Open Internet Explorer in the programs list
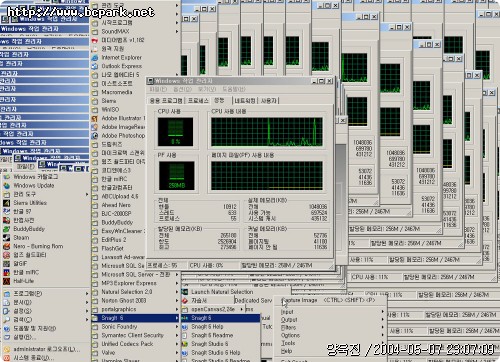 pyautogui.click(x=121, y=57)
